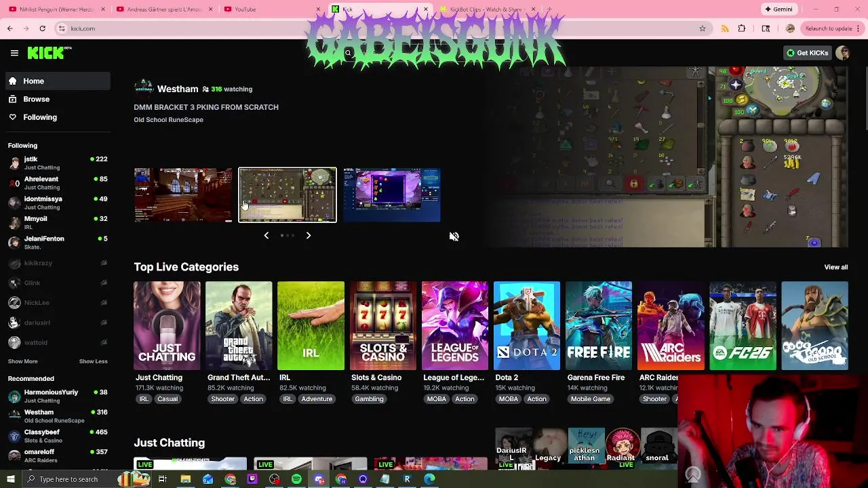Select offline channel wattoid
The image size is (868, 488).
coord(58,342)
